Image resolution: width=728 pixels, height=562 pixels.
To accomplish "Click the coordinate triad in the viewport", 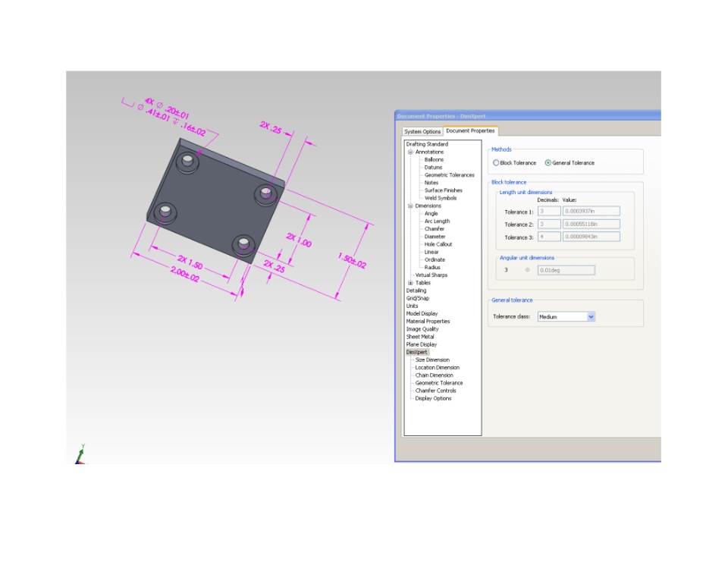I will point(81,454).
